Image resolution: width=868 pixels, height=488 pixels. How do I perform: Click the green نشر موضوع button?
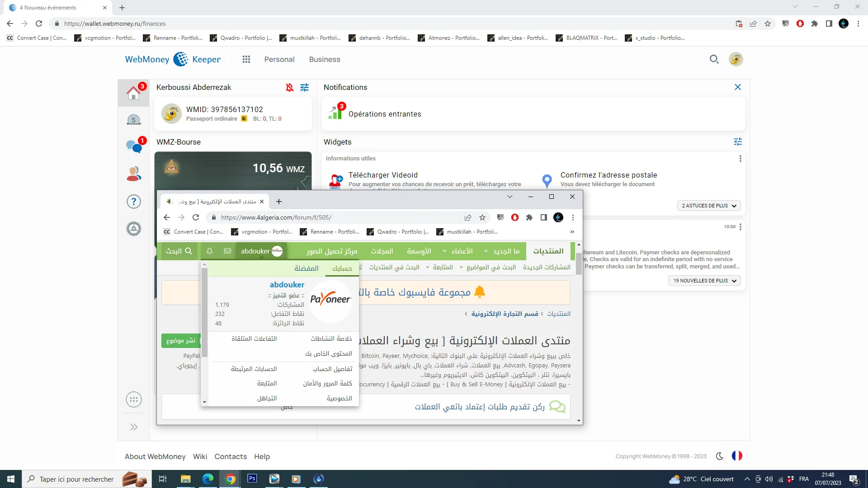[x=180, y=341]
